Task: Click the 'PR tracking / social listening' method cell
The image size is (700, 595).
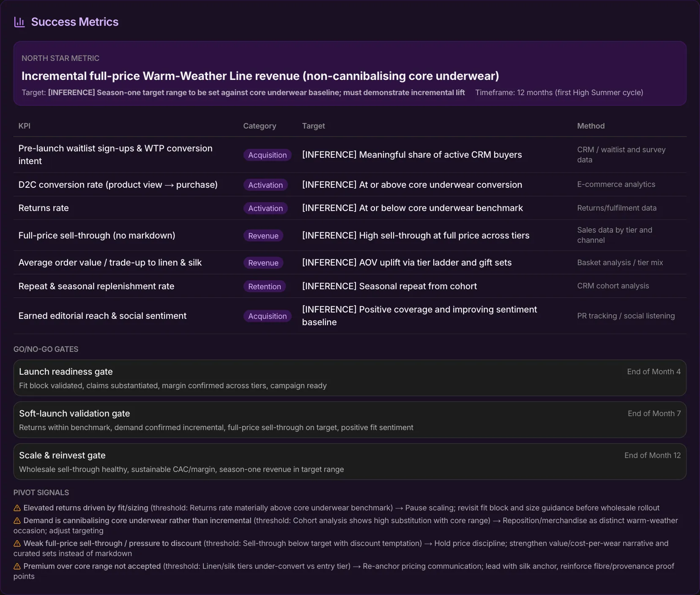Action: pos(626,316)
